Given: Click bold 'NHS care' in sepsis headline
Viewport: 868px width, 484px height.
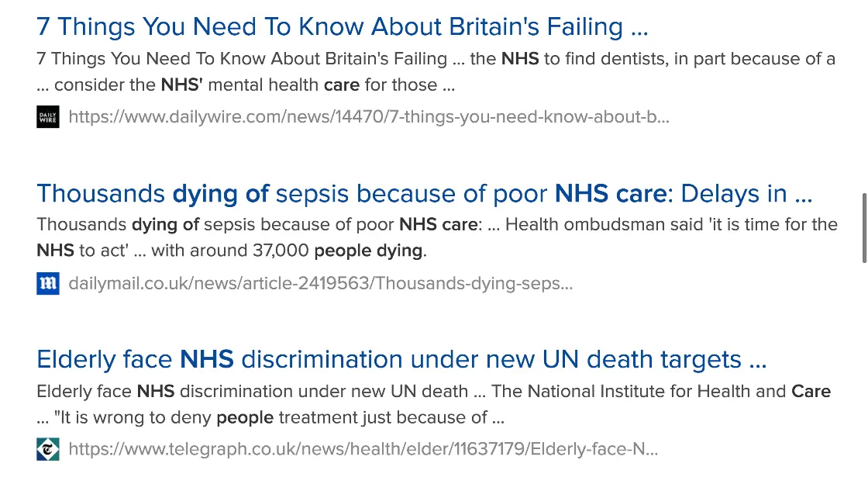Looking at the screenshot, I should [x=610, y=193].
